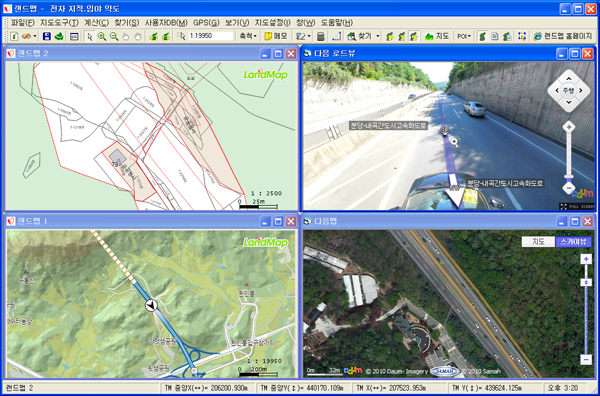Select the zoom in magnifier tool
Image resolution: width=600 pixels, height=396 pixels.
[102, 36]
